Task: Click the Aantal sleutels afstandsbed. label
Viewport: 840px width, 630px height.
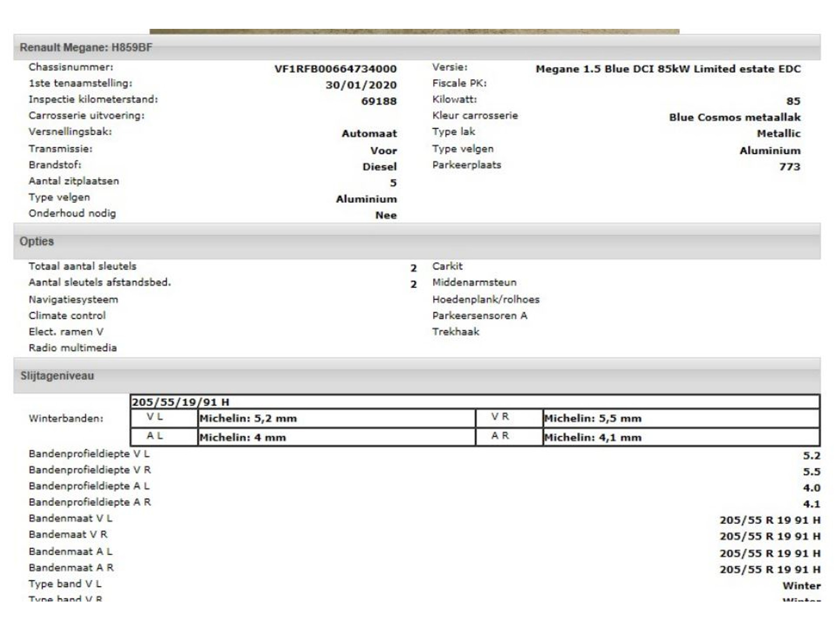Action: coord(100,282)
